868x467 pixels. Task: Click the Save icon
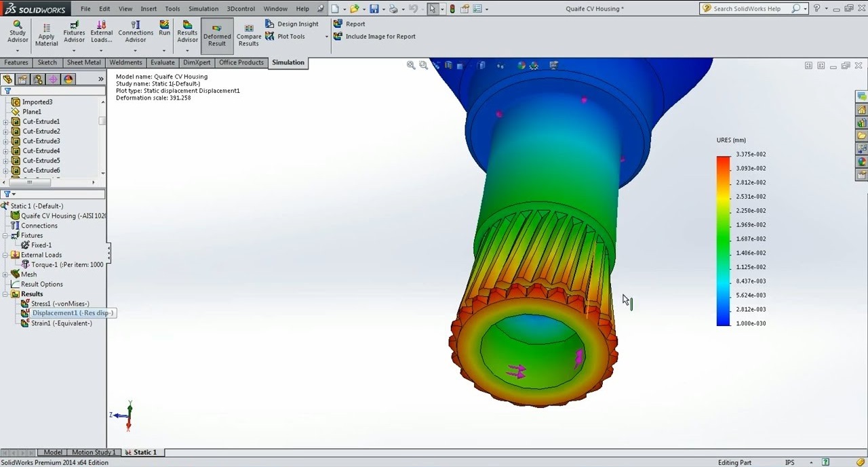(x=374, y=9)
